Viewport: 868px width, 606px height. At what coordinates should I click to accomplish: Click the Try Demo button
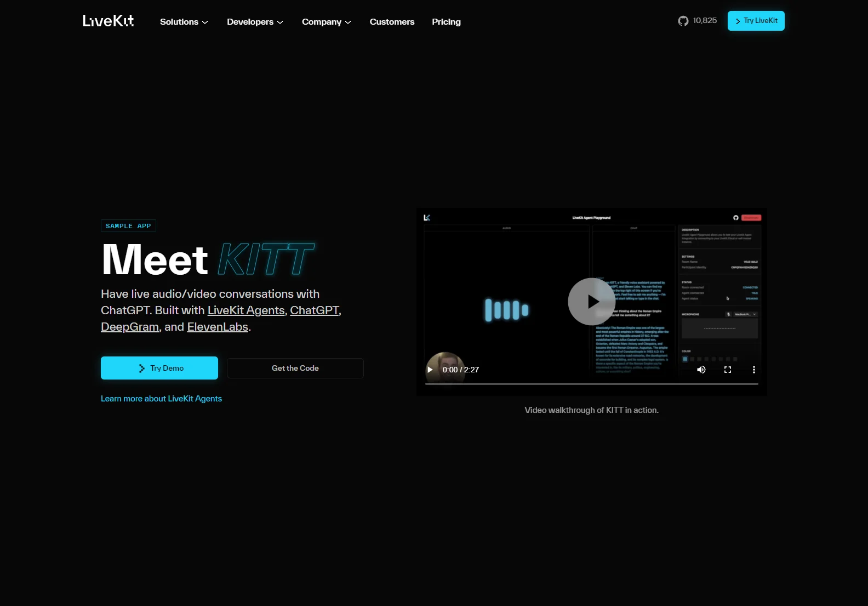pos(159,368)
